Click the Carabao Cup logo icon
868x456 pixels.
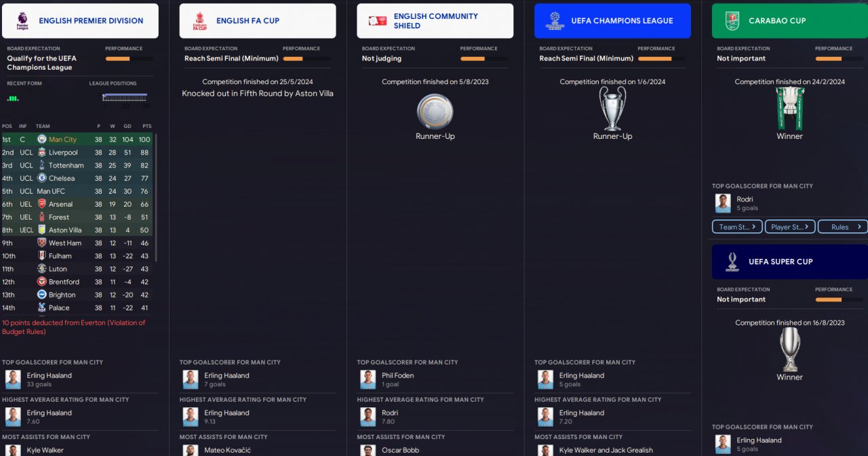point(732,21)
